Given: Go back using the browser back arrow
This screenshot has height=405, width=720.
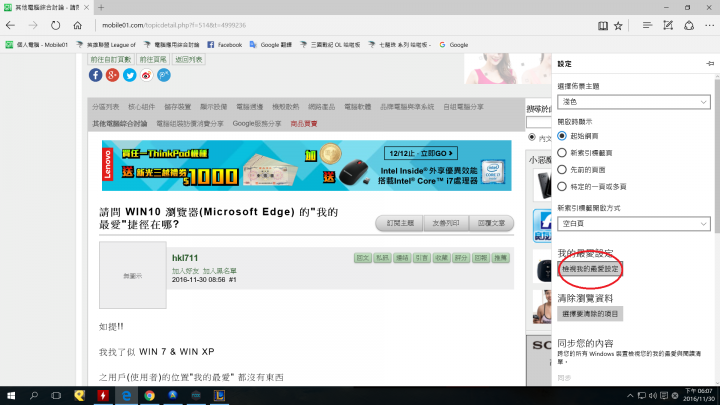Looking at the screenshot, I should (11, 25).
